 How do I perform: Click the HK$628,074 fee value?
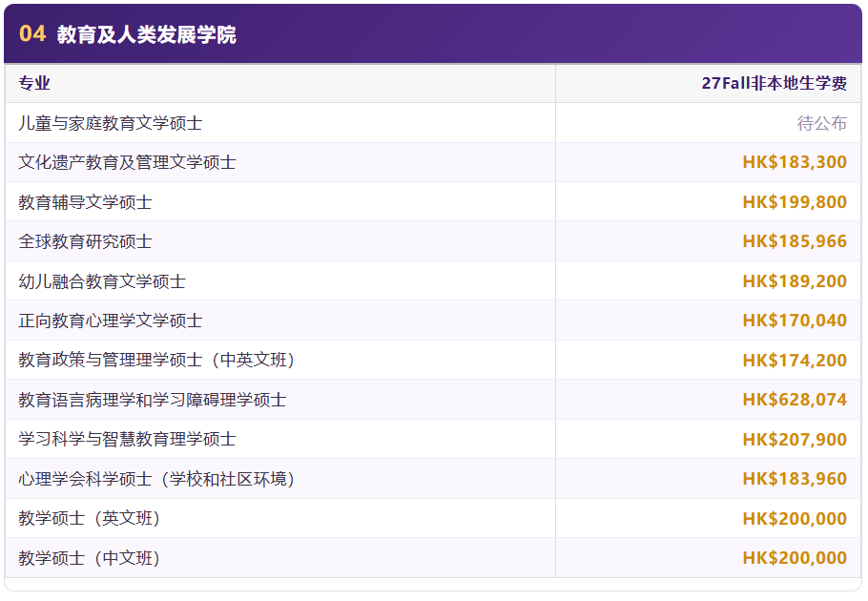coord(795,400)
